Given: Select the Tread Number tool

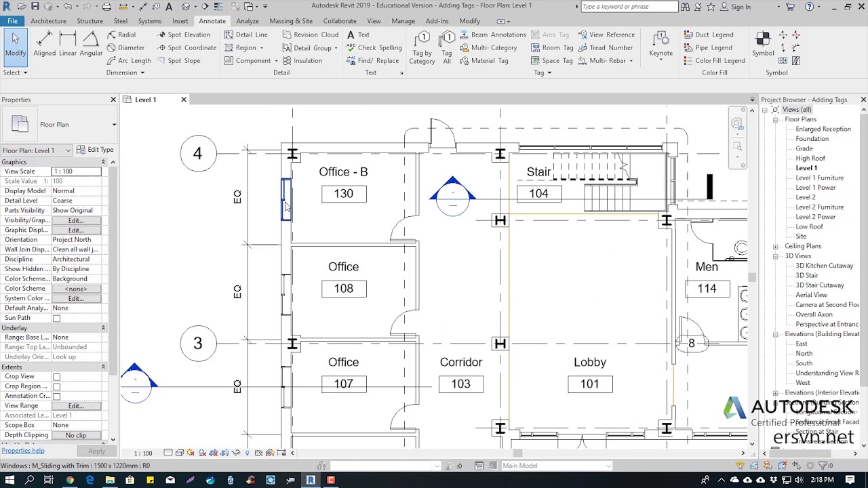Looking at the screenshot, I should click(x=606, y=47).
